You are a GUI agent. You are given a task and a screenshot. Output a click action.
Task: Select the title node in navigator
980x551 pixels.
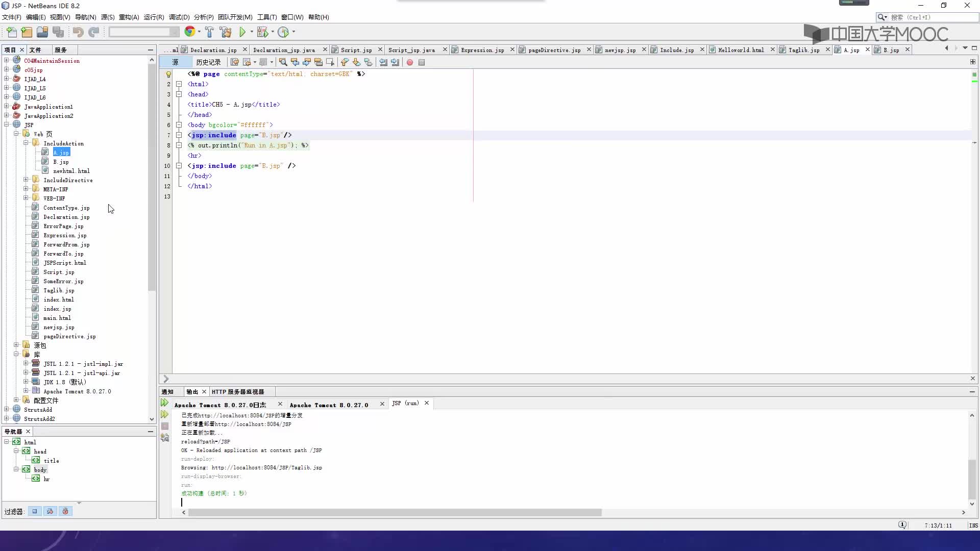51,461
